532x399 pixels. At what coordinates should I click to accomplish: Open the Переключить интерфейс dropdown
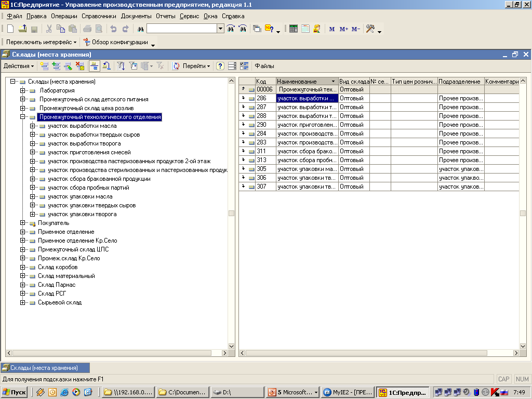(x=41, y=42)
